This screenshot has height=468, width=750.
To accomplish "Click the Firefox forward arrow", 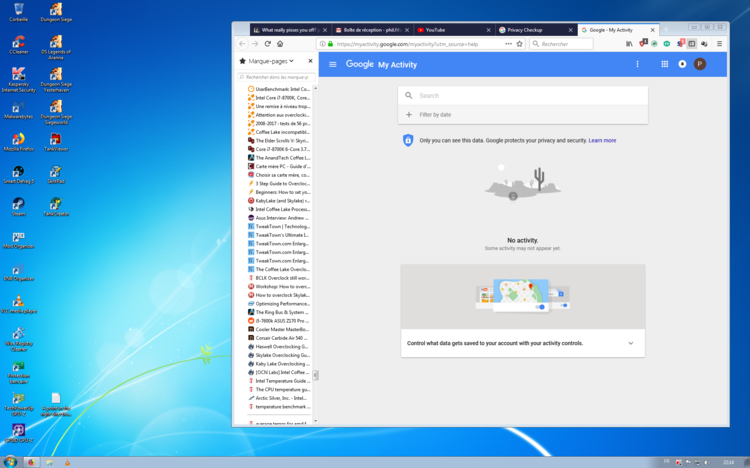I will [x=255, y=44].
